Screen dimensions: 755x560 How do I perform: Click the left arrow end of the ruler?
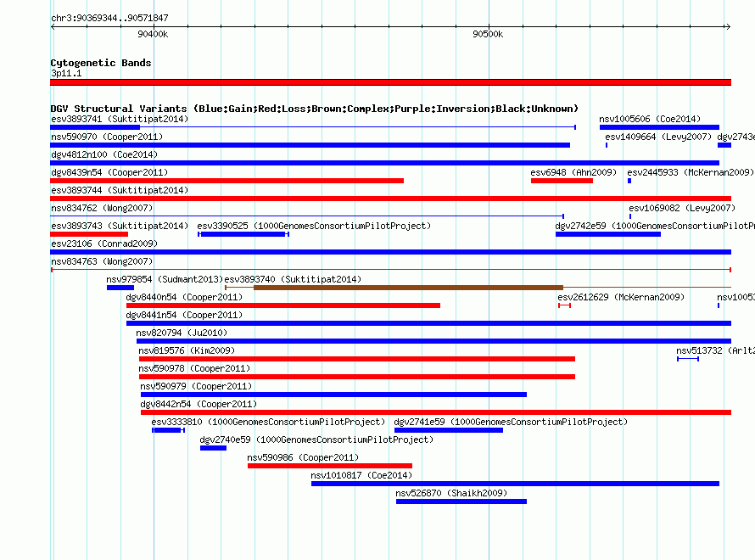point(53,26)
